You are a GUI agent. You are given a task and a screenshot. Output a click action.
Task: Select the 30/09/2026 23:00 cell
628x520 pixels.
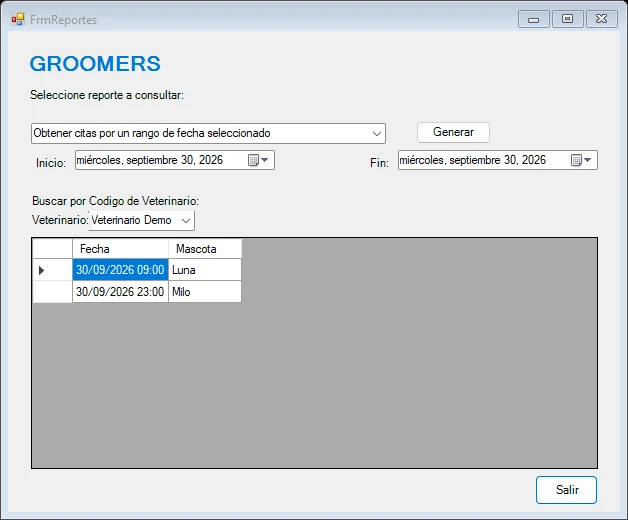(120, 292)
